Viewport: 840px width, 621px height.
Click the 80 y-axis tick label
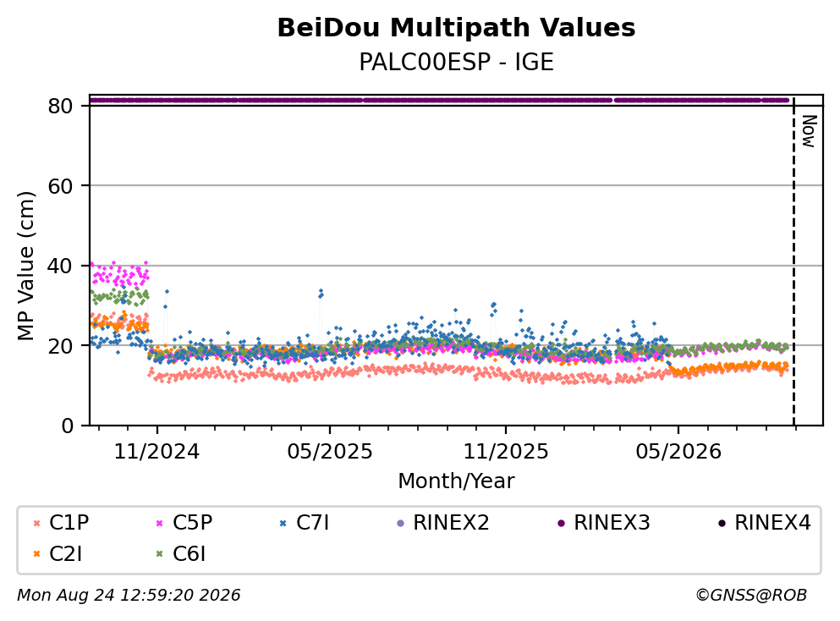[x=60, y=106]
